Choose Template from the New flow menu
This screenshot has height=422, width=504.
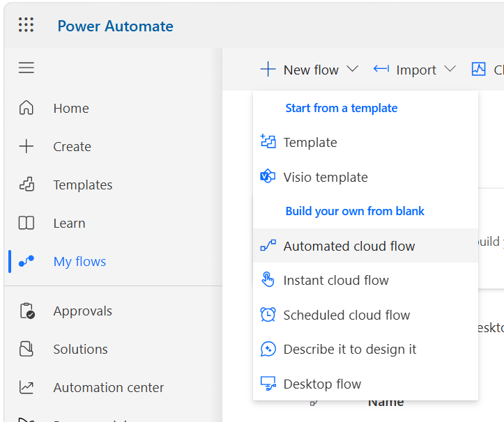point(365,142)
